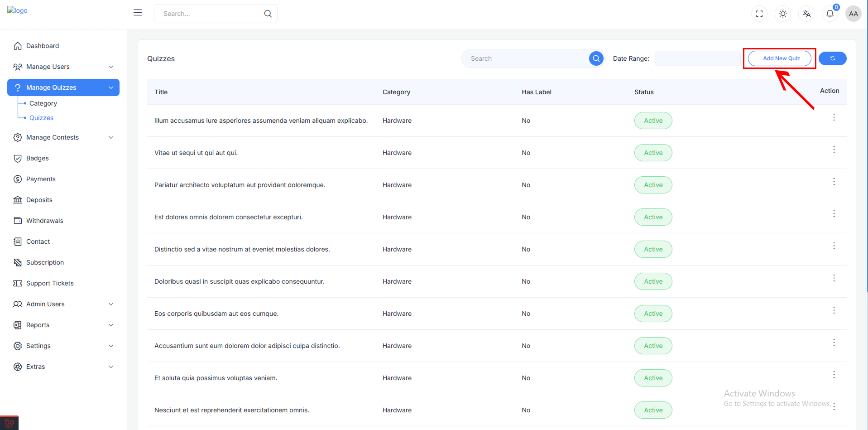Click the Badges shield icon
868x430 pixels.
point(18,158)
